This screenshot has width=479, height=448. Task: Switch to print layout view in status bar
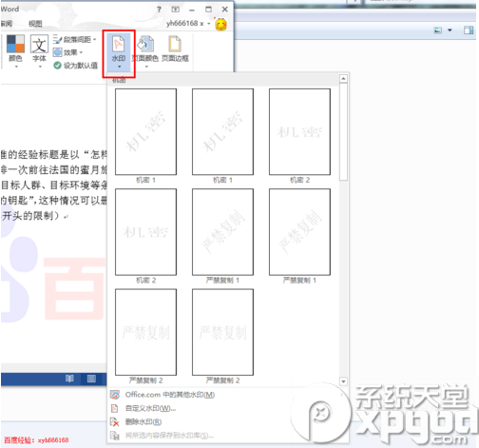(91, 379)
